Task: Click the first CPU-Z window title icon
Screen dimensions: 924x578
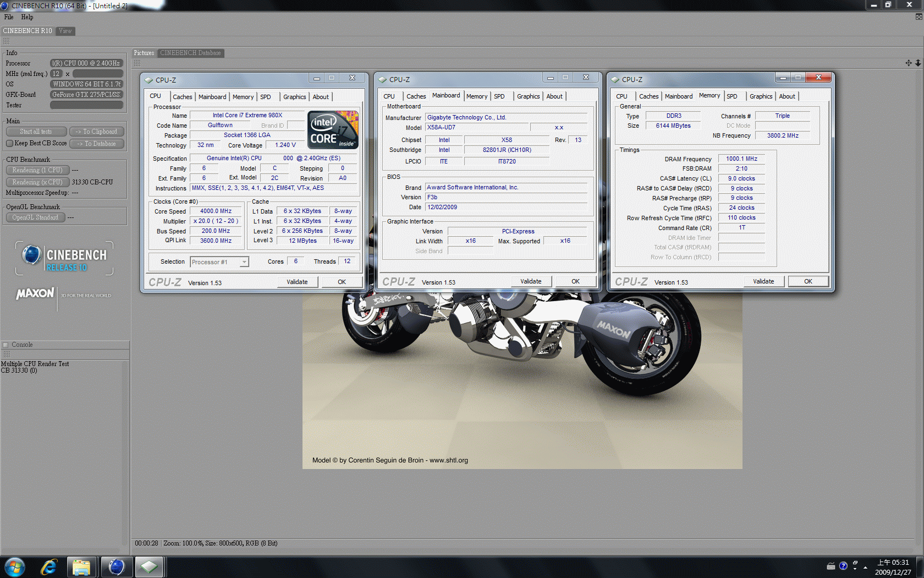Action: [149, 80]
